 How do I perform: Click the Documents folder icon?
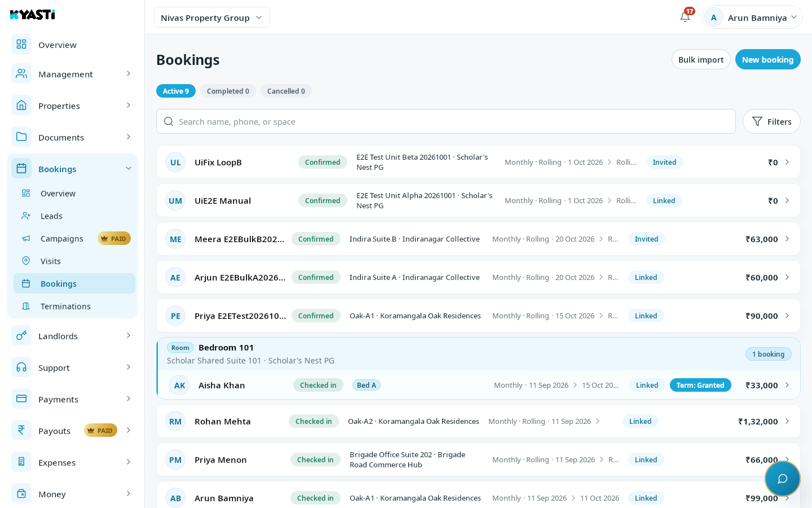21,137
